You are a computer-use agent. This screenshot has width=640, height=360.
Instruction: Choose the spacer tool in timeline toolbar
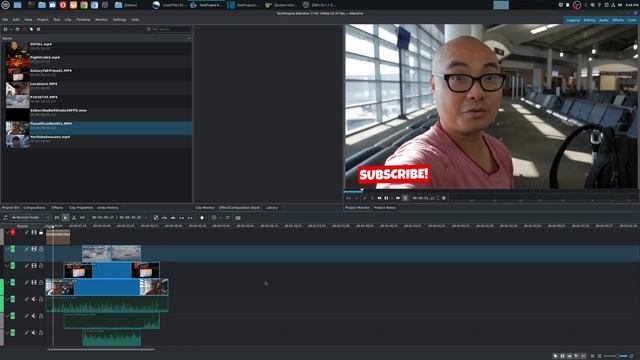pos(82,218)
